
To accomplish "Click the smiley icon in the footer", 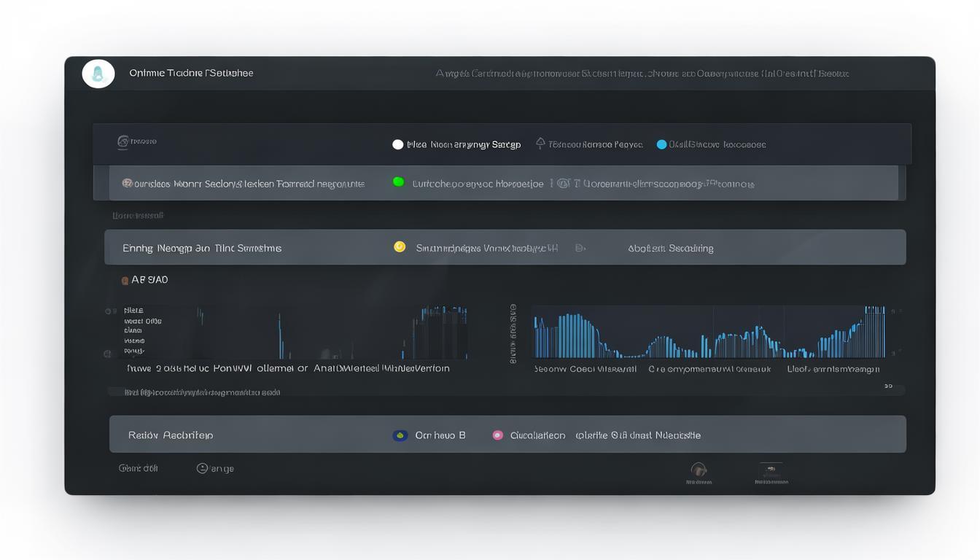I will pyautogui.click(x=202, y=468).
